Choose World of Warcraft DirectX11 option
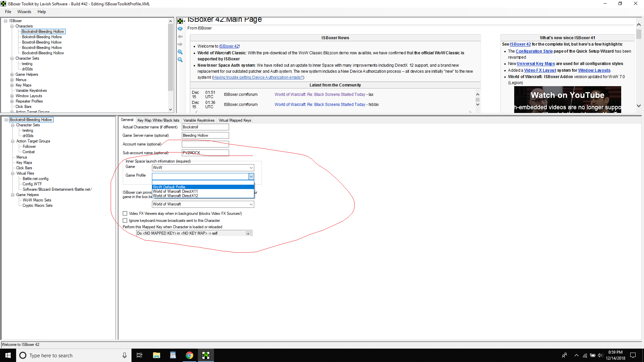644x362 pixels. click(203, 191)
